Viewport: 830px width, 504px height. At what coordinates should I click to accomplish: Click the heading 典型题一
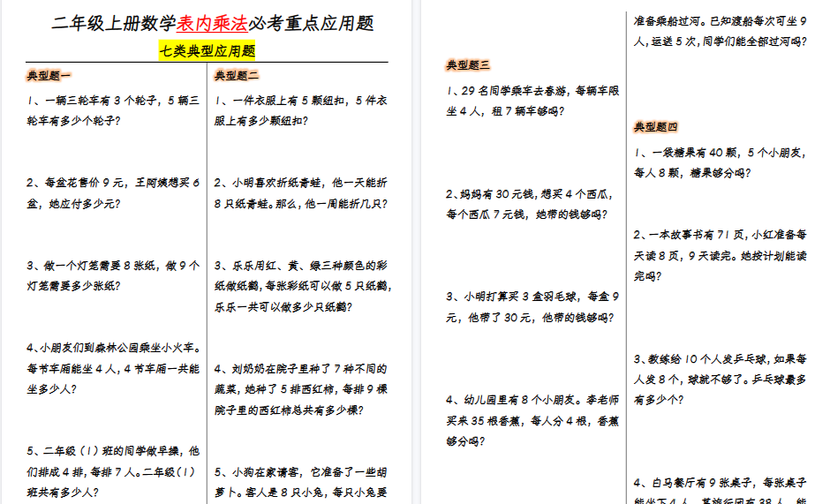click(x=49, y=75)
